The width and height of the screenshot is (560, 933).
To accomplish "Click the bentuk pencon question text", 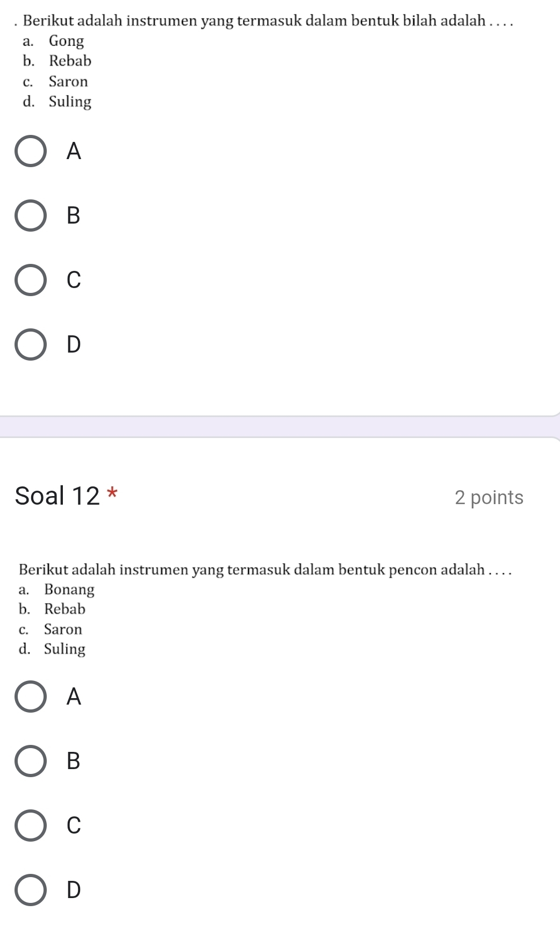I will tap(265, 570).
